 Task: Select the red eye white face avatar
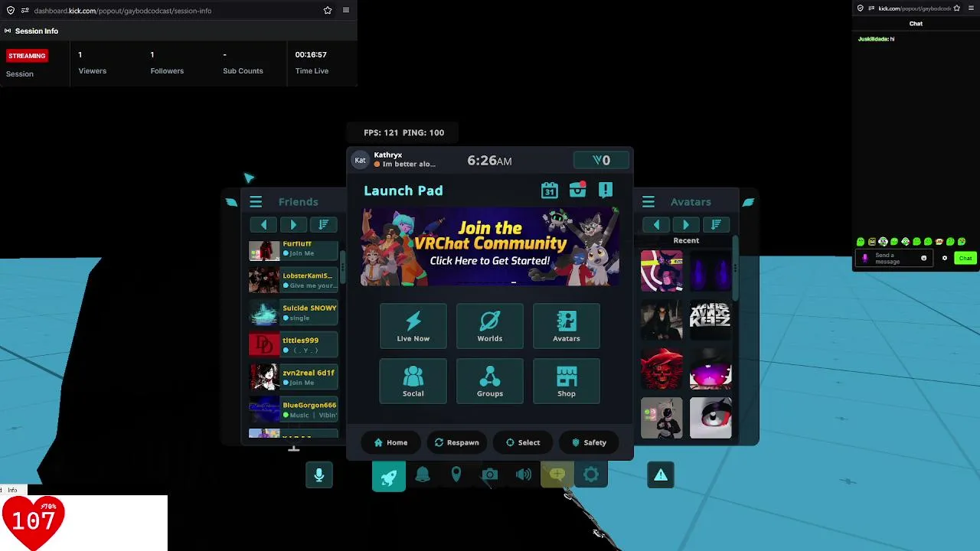click(710, 418)
